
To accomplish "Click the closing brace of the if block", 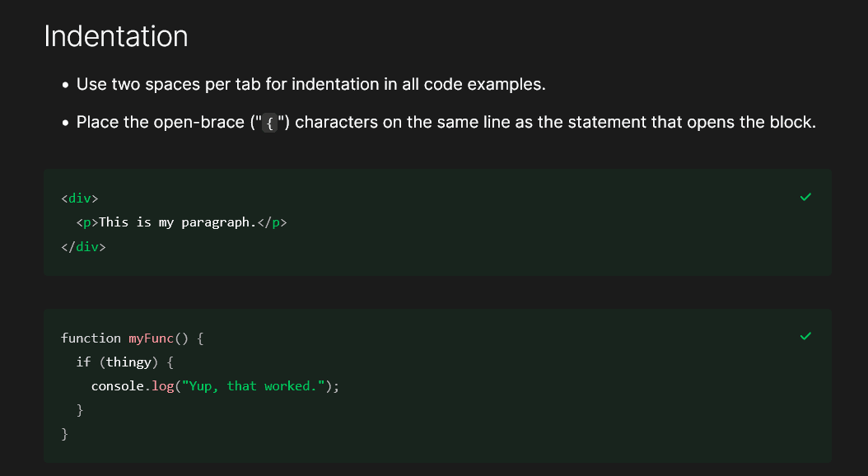I will 80,409.
